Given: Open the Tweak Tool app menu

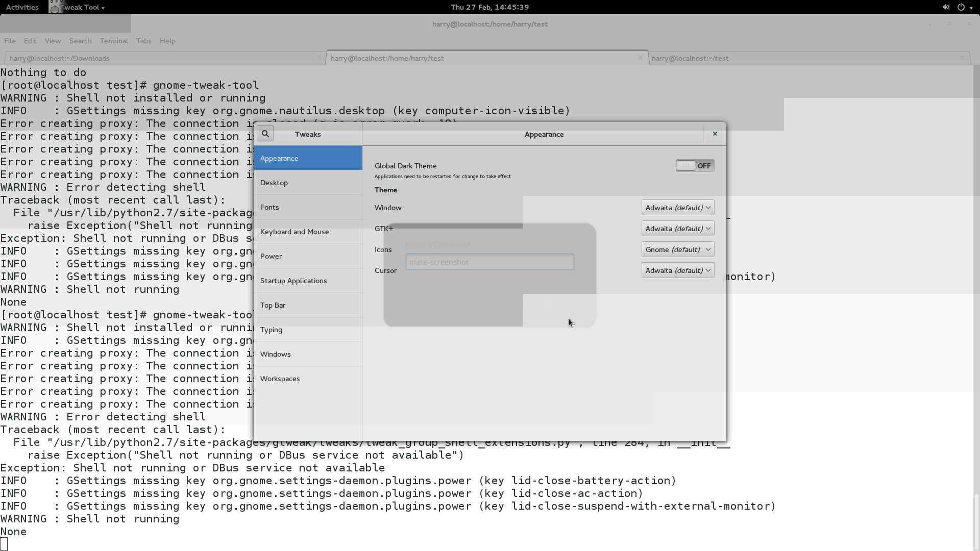Looking at the screenshot, I should tap(78, 7).
